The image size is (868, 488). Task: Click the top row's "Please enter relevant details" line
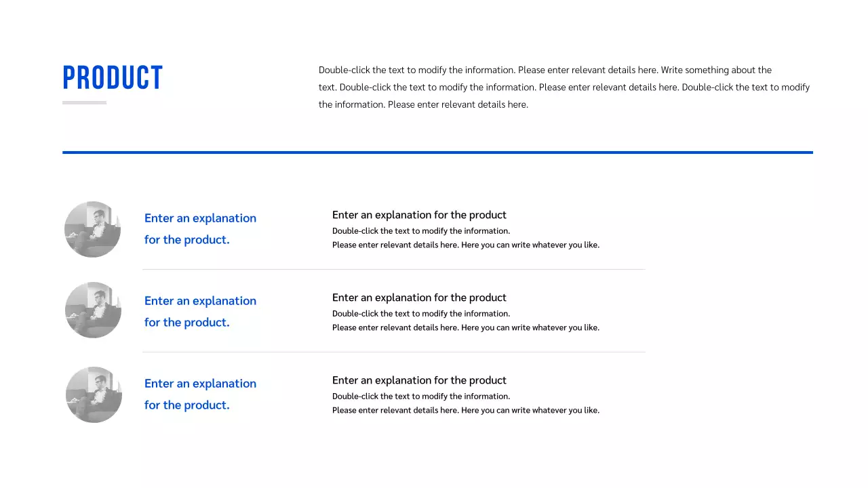point(466,245)
